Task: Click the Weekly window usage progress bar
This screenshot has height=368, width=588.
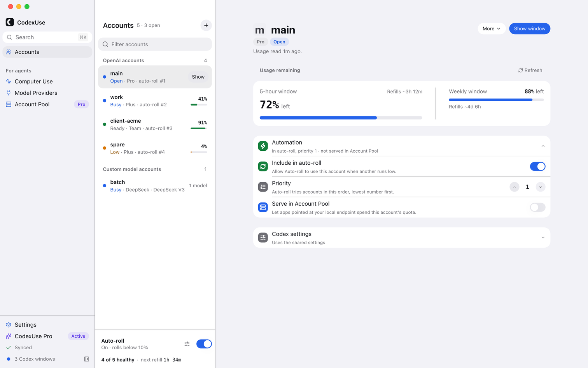Action: click(x=496, y=100)
